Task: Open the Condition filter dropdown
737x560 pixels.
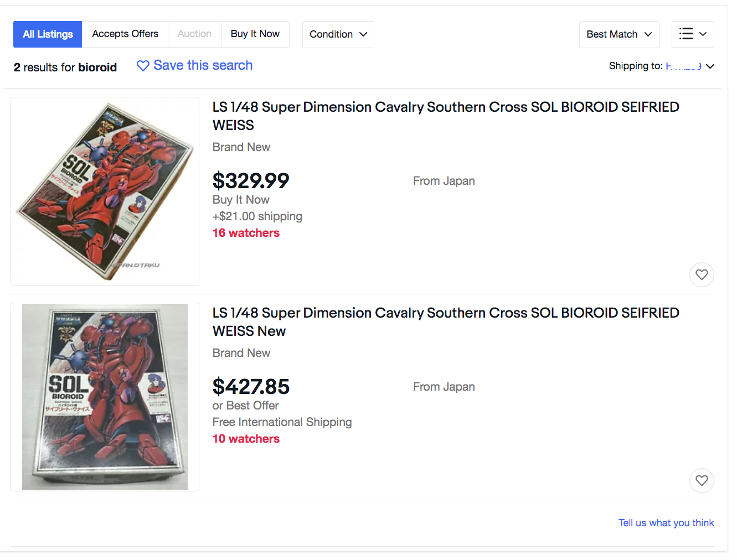Action: (x=338, y=34)
